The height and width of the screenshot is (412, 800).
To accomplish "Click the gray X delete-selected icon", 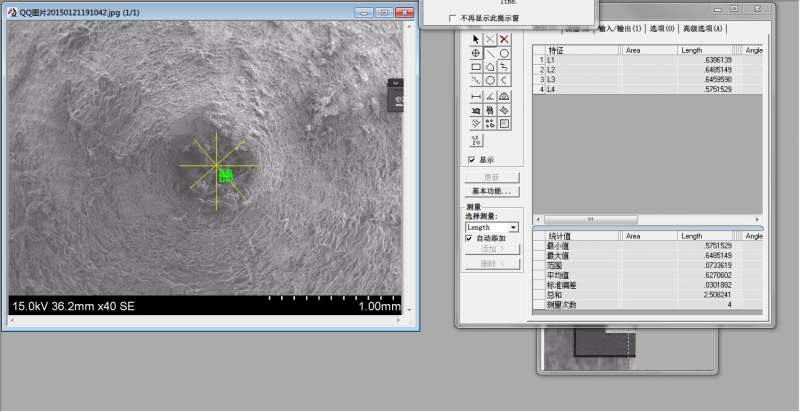I will click(x=490, y=39).
